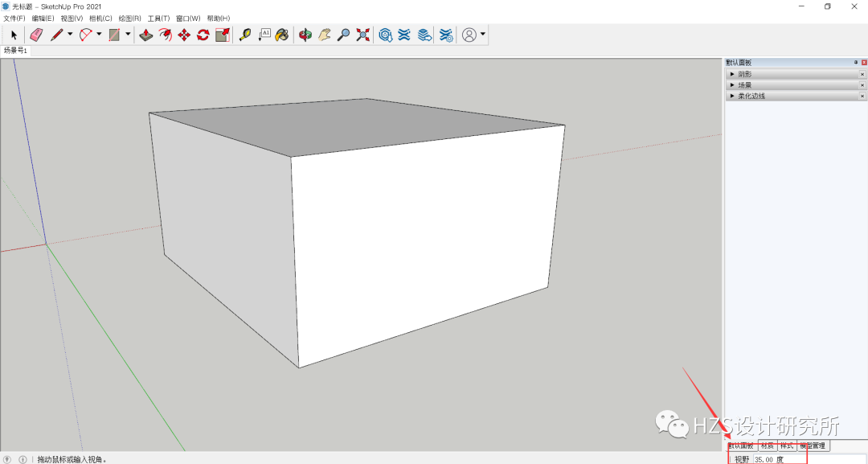The width and height of the screenshot is (868, 464).
Task: Pick the Line drawing tool
Action: [x=55, y=35]
